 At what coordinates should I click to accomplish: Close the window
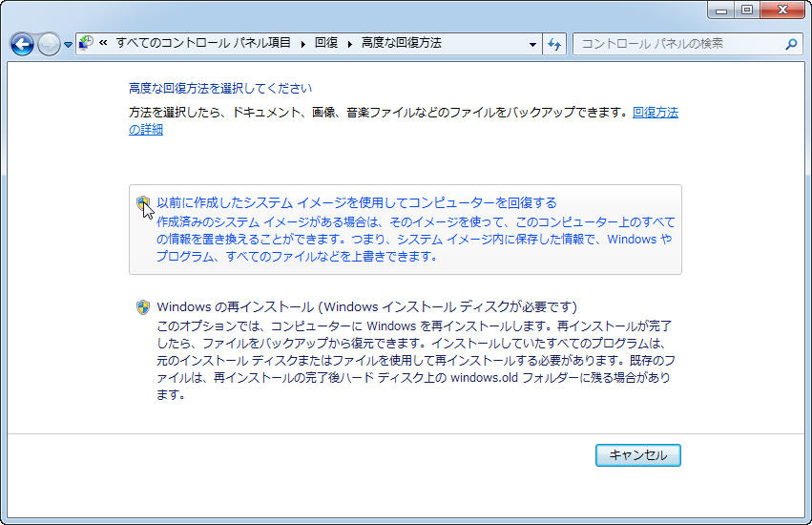(x=783, y=10)
